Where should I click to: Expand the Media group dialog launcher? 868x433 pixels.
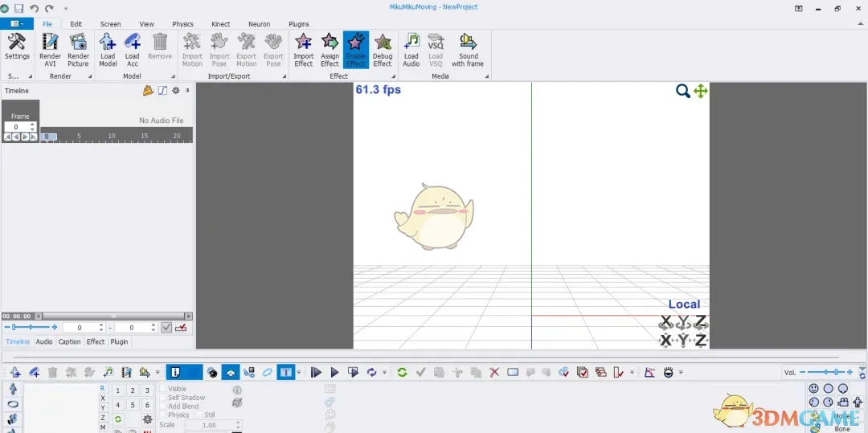click(x=485, y=77)
